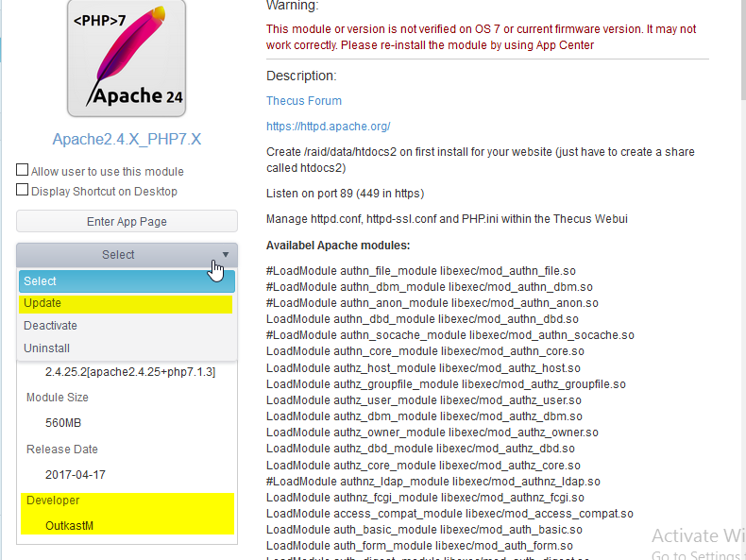Click the authz_groupfile_module LoadModule line
This screenshot has width=746, height=560.
tap(446, 384)
